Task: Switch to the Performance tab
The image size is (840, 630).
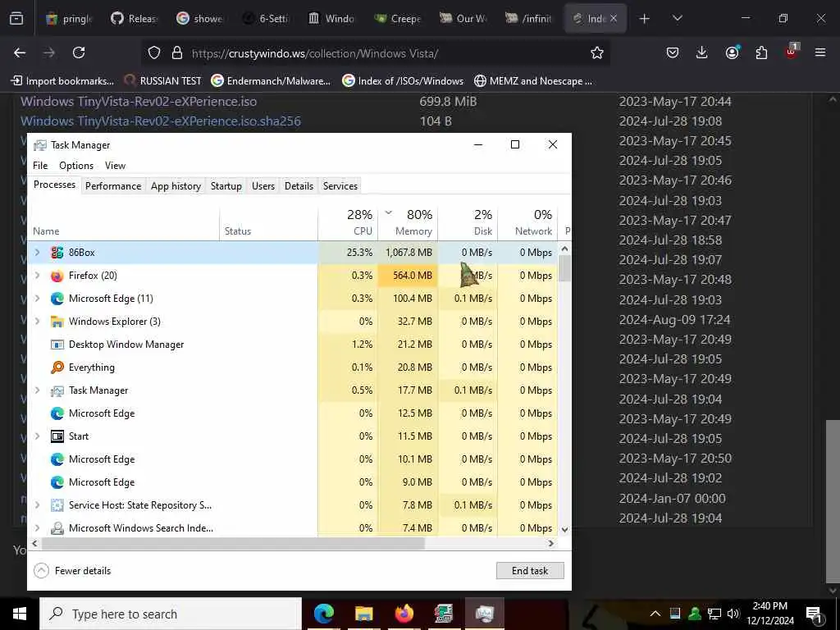Action: [x=113, y=186]
